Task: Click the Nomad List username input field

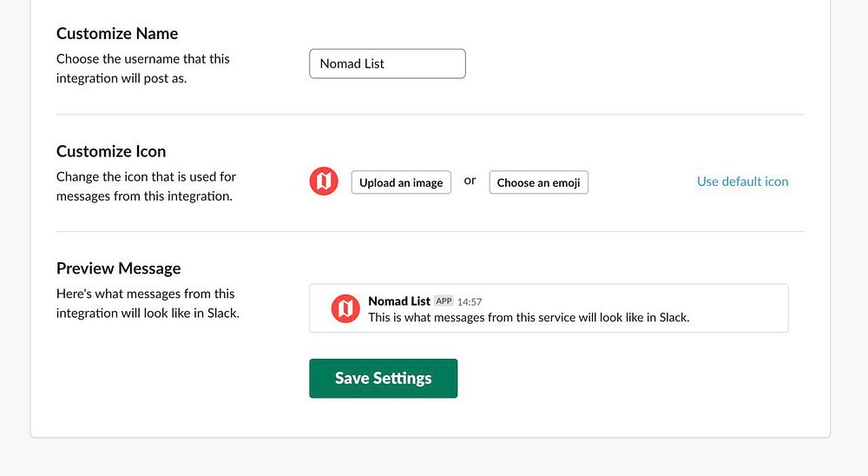Action: point(387,63)
